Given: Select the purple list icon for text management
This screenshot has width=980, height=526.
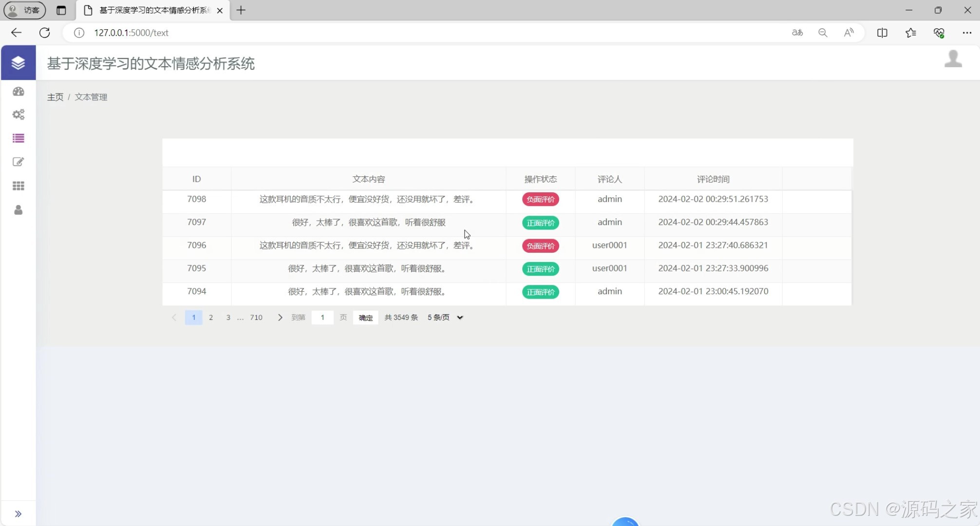Looking at the screenshot, I should pos(18,138).
